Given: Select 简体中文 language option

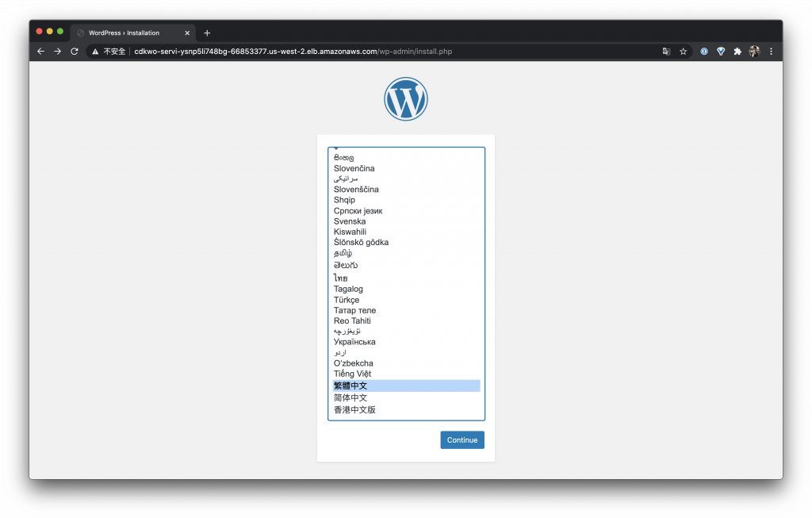Looking at the screenshot, I should (406, 397).
